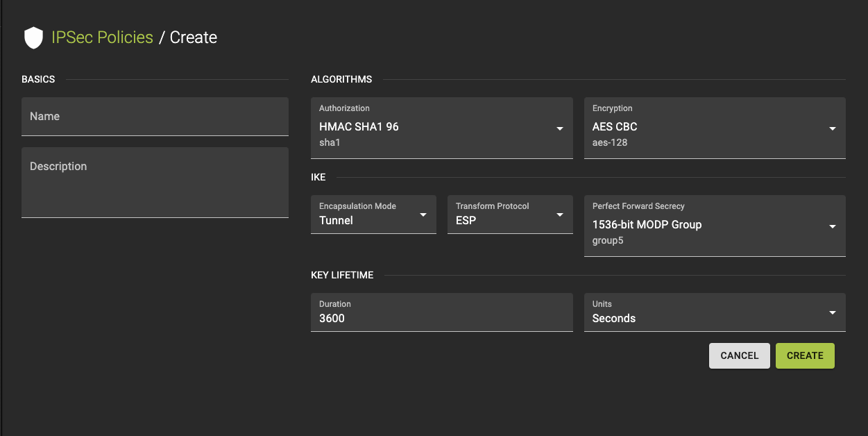Open the Authorization dropdown
This screenshot has height=436, width=868.
442,128
